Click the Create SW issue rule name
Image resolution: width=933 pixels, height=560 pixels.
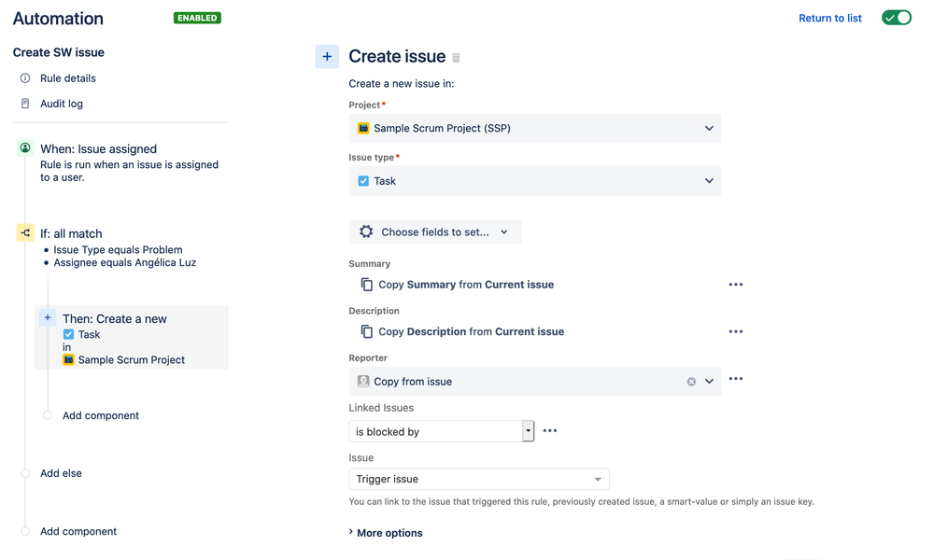[58, 52]
